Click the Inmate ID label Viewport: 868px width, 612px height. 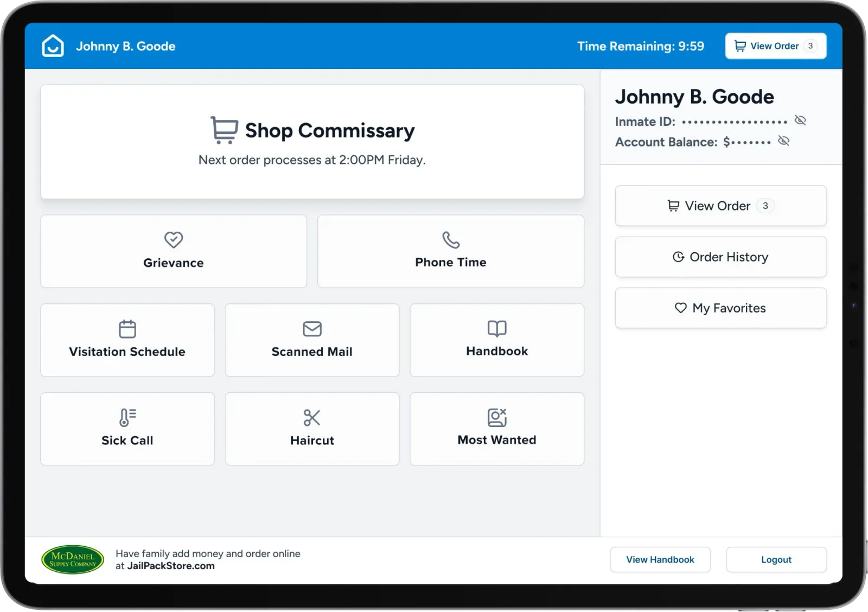645,122
